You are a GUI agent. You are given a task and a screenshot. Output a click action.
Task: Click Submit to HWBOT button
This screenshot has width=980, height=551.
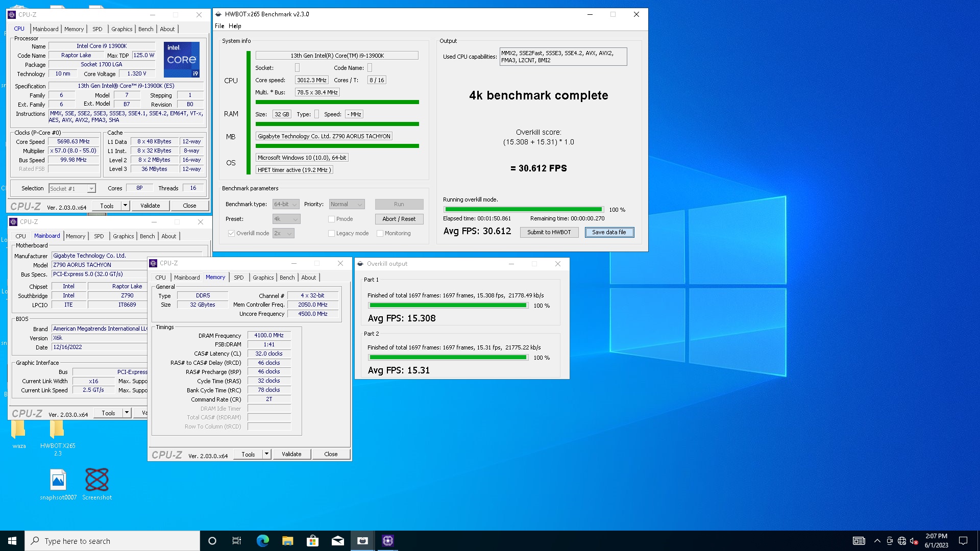point(549,232)
